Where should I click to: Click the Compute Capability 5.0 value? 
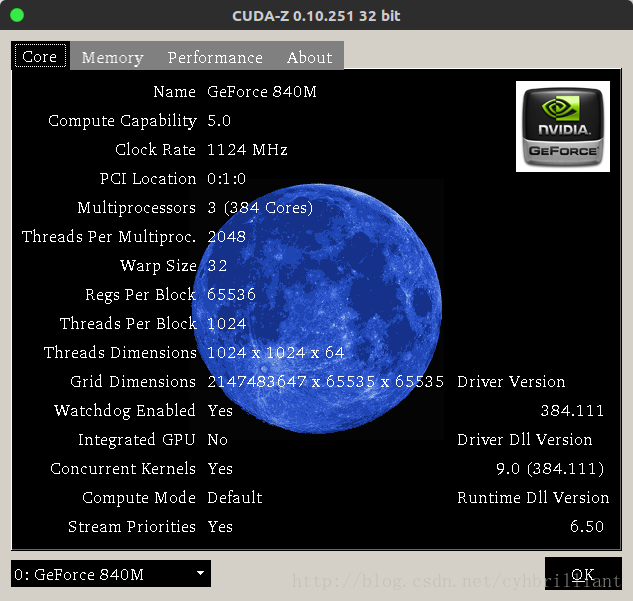[219, 121]
